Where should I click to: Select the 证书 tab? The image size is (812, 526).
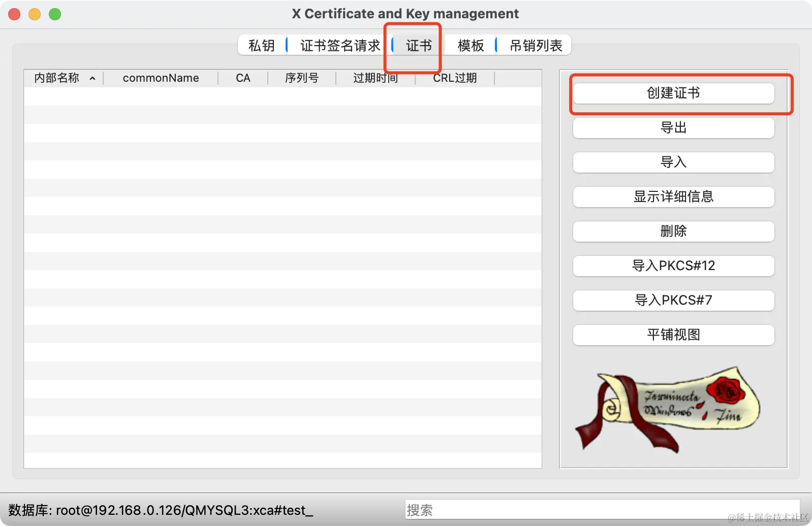419,46
